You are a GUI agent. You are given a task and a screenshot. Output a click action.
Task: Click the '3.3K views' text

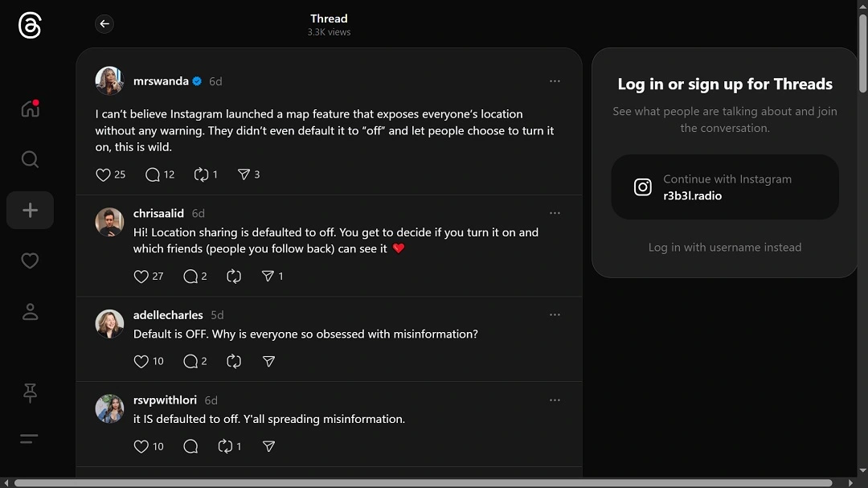point(329,32)
